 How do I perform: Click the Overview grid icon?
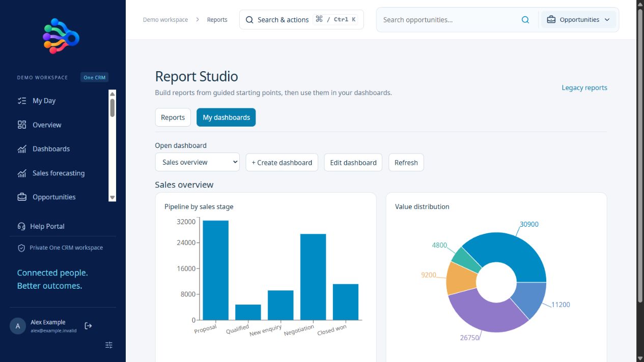click(x=22, y=125)
